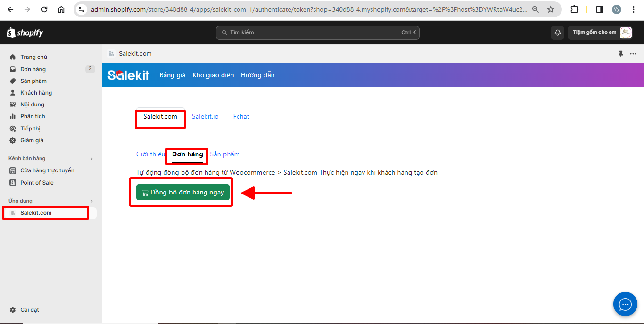Open the Fchat tab
The height and width of the screenshot is (324, 644).
241,116
